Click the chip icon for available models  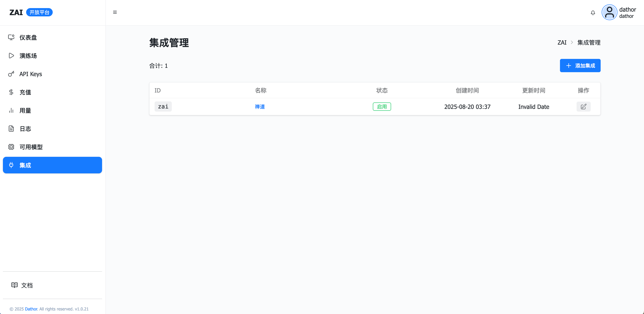[11, 147]
